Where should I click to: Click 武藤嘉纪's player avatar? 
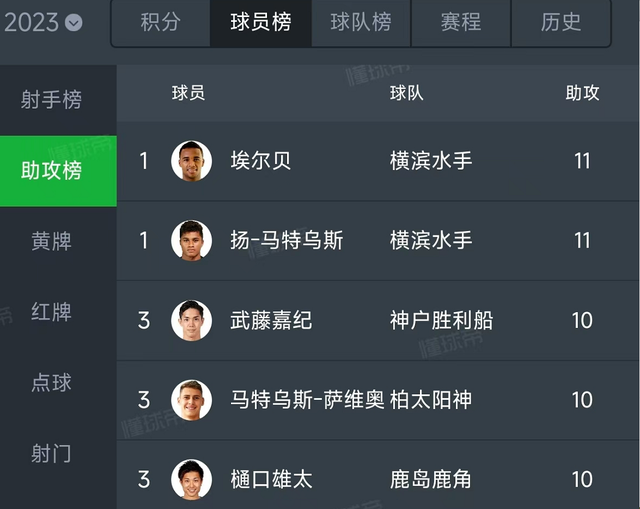click(x=191, y=321)
